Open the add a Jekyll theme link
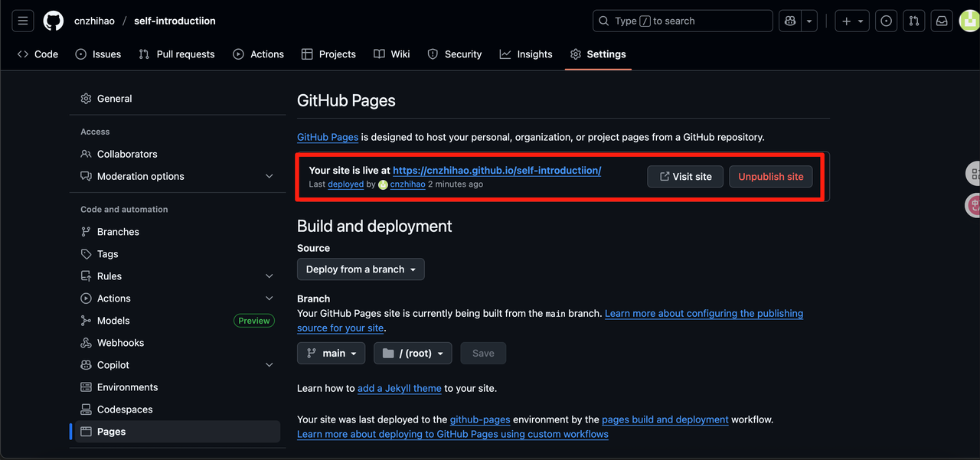 (399, 388)
